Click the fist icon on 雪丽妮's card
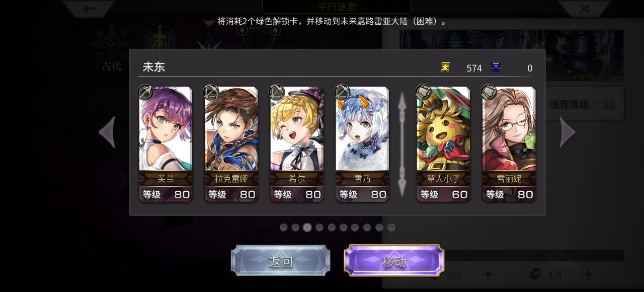 click(x=489, y=92)
